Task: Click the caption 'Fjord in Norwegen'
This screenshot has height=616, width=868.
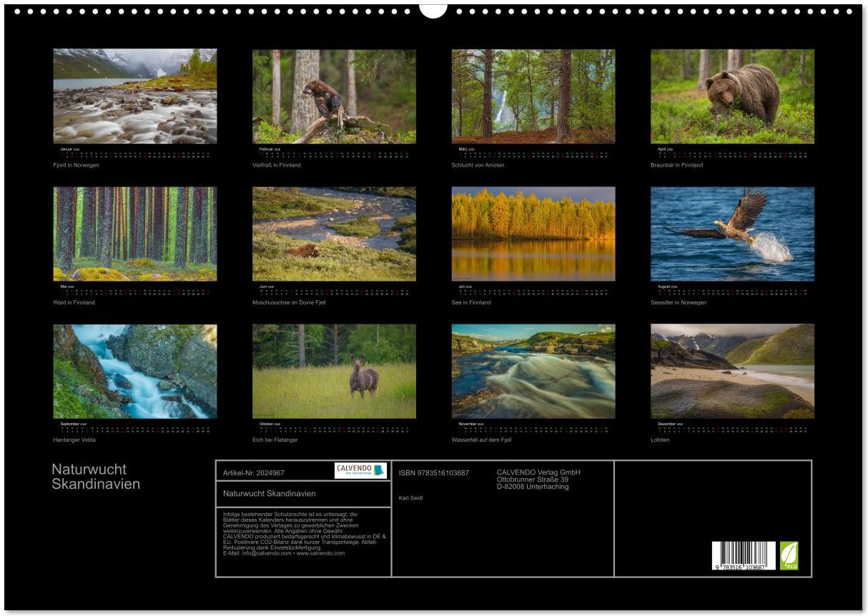Action: [x=76, y=165]
